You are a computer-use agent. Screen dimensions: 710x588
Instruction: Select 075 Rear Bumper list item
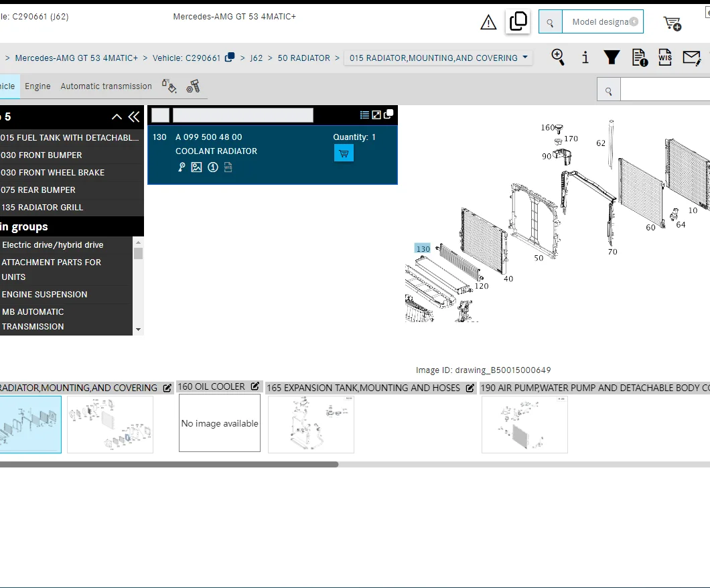tap(70, 190)
